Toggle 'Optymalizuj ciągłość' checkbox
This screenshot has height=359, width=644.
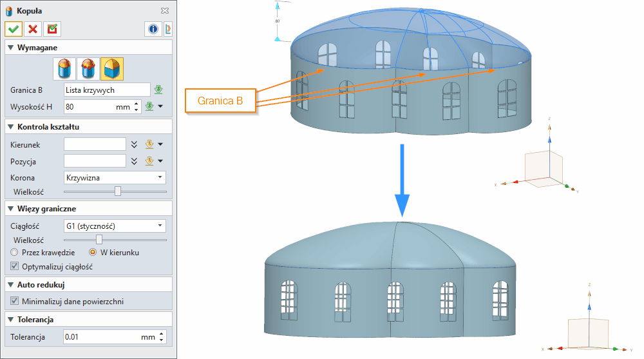15,266
